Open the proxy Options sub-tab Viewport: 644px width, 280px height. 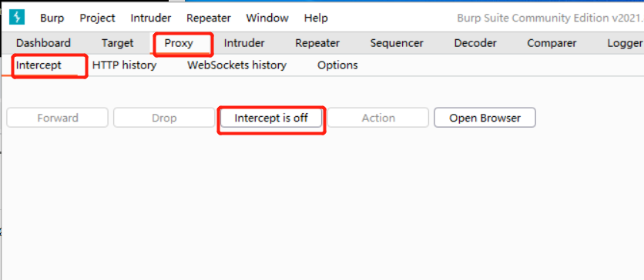coord(337,65)
